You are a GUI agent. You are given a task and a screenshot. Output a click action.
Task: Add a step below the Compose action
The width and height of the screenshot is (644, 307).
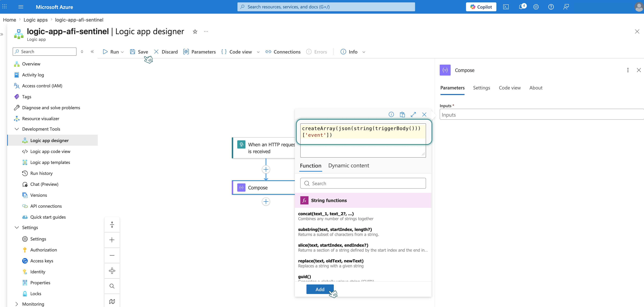[x=266, y=201]
